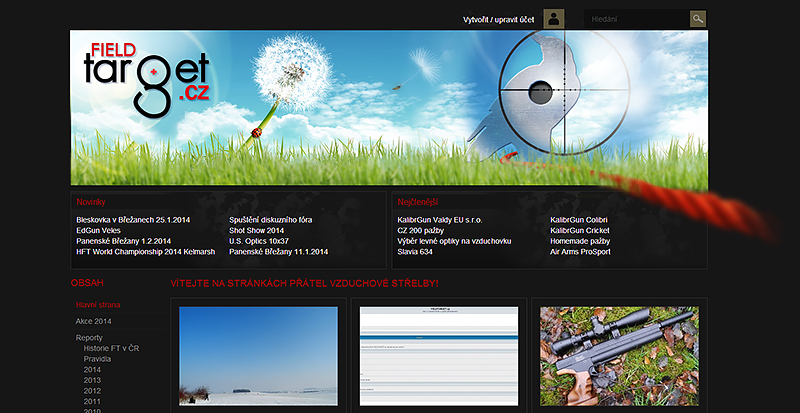Viewport: 800px width, 413px height.
Task: Select Akce 2014 in sidebar menu
Action: [93, 321]
